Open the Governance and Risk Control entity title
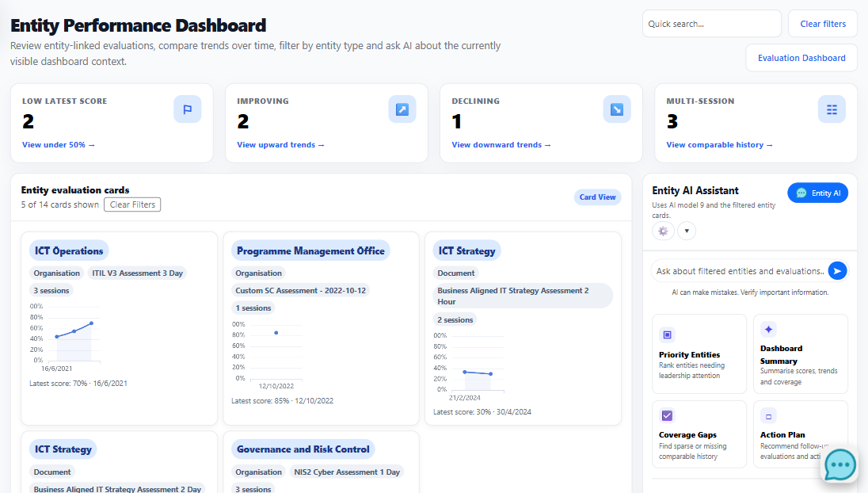868x493 pixels. pos(303,449)
